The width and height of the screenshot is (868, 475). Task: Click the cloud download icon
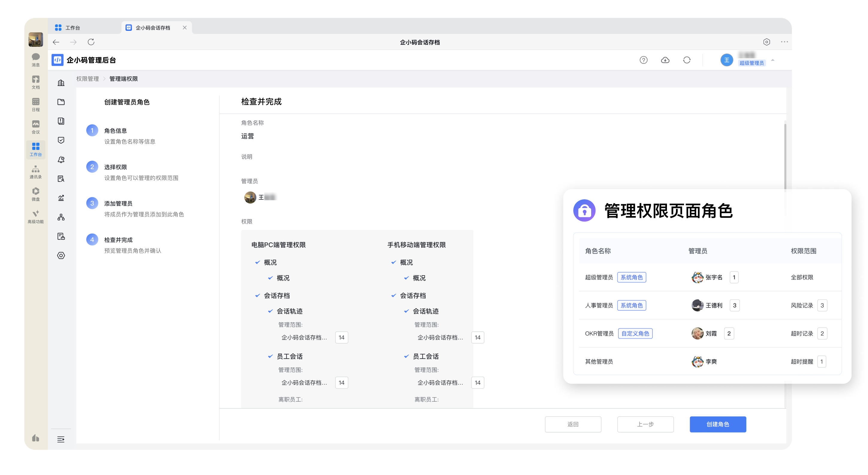pyautogui.click(x=665, y=60)
